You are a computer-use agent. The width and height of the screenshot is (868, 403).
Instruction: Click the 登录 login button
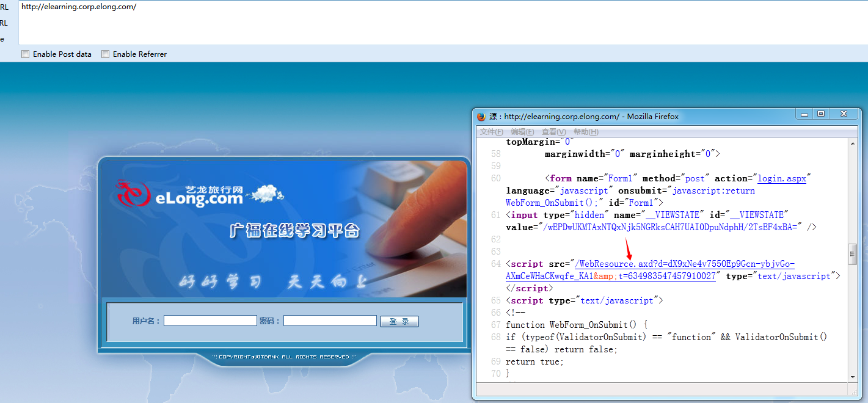(x=399, y=321)
